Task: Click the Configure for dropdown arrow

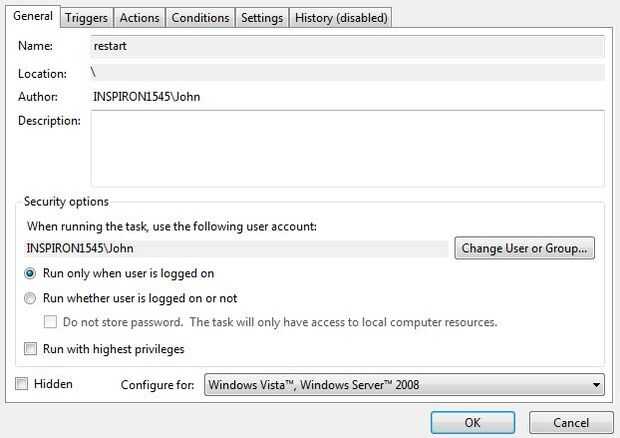Action: [596, 385]
